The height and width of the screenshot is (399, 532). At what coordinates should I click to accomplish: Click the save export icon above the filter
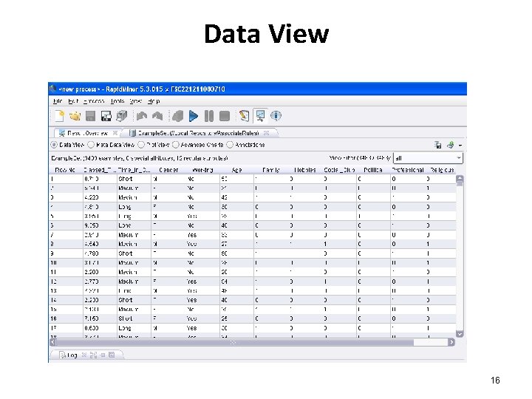point(438,146)
